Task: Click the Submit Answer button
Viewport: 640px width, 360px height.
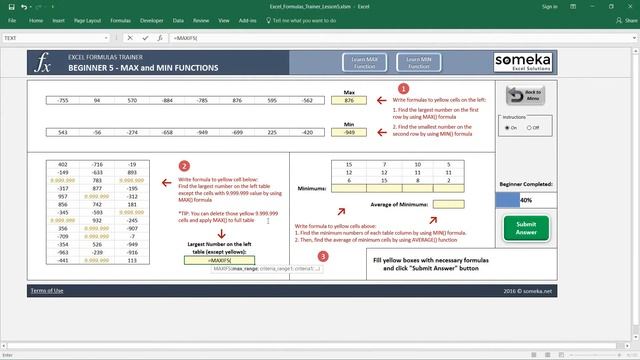Action: tap(526, 228)
